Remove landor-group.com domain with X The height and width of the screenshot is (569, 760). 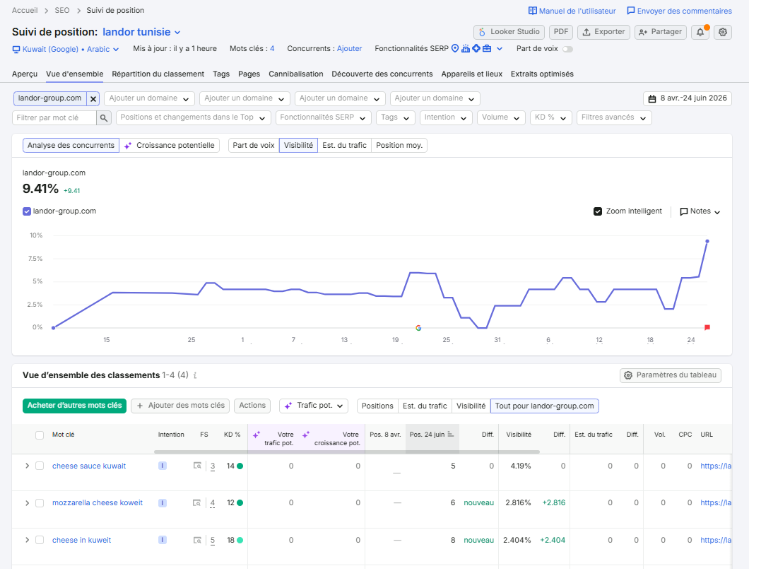point(93,98)
